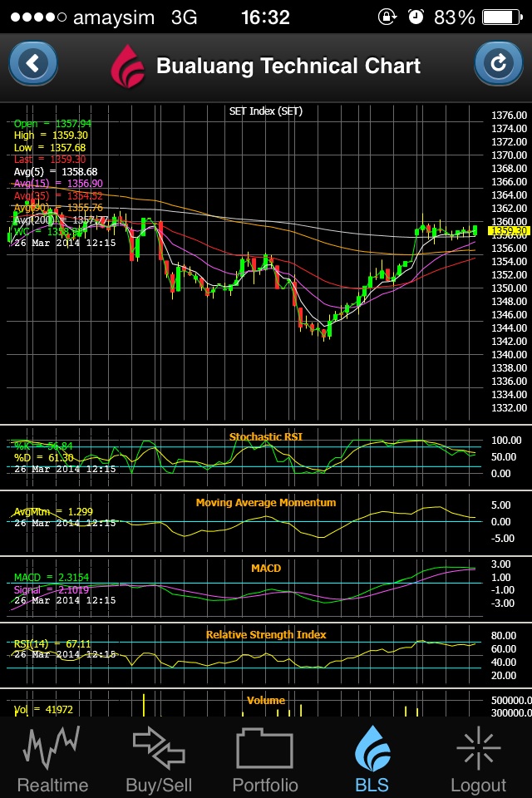Tap the 1332.00 price axis label
The width and height of the screenshot is (532, 798).
[x=509, y=407]
